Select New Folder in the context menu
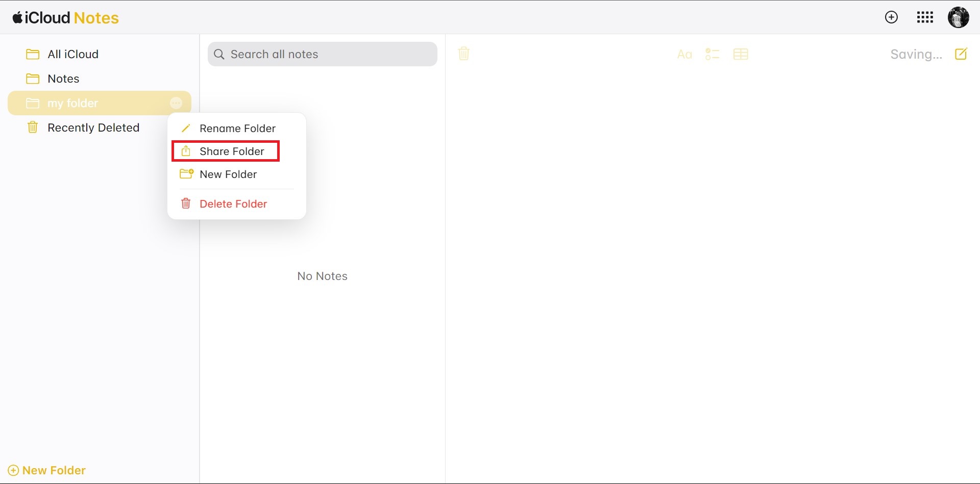 click(x=228, y=174)
